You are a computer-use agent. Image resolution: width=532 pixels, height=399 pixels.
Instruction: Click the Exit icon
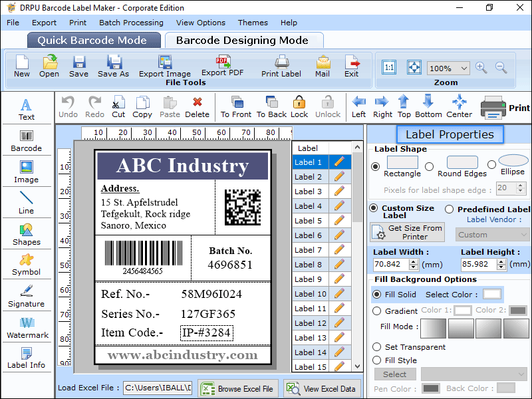(x=352, y=66)
